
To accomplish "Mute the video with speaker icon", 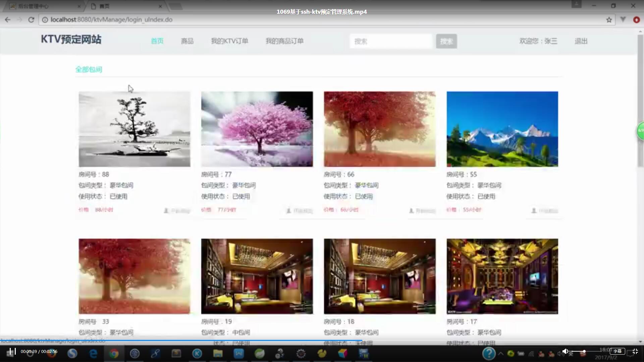I will (565, 351).
